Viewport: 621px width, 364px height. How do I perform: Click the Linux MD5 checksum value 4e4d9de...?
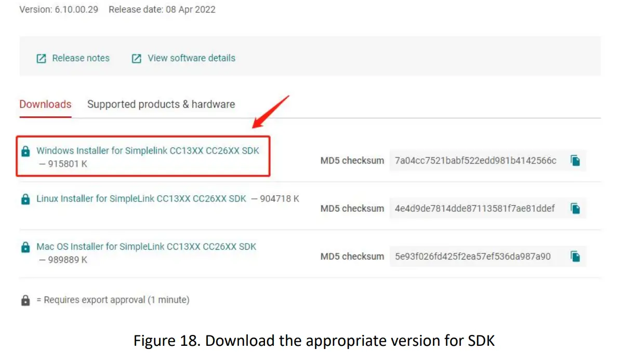474,208
